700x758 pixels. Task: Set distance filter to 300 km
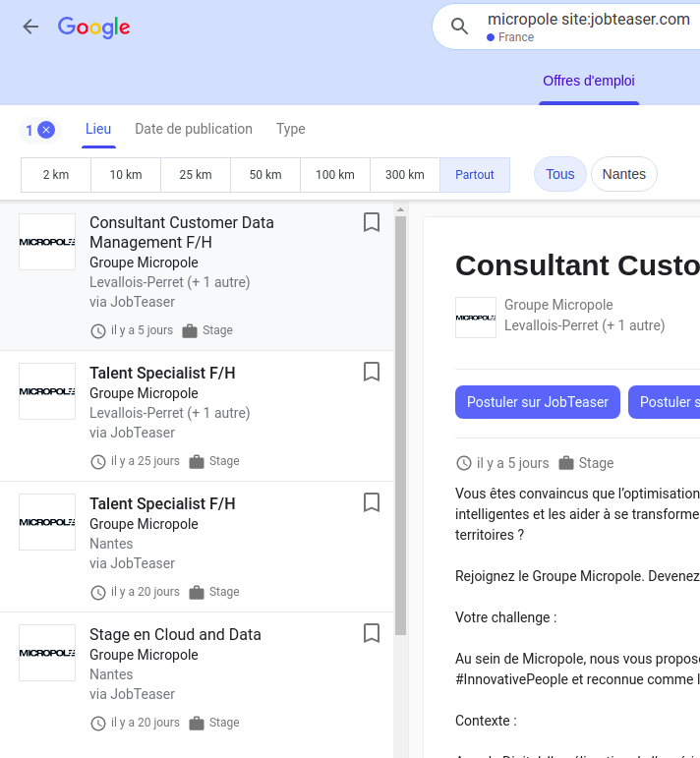pyautogui.click(x=405, y=175)
